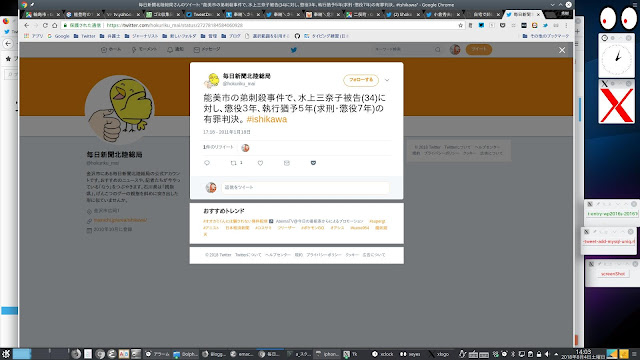640x360 pixels.
Task: Click Chrome's home button
Action: pos(55,25)
